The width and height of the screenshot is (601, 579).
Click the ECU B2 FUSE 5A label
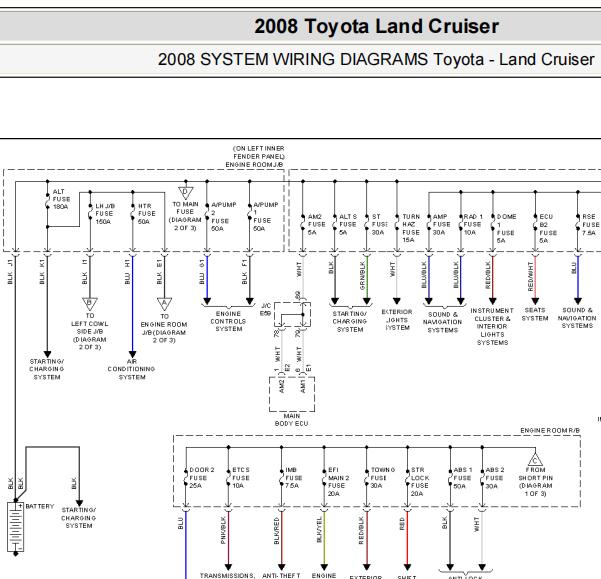548,228
